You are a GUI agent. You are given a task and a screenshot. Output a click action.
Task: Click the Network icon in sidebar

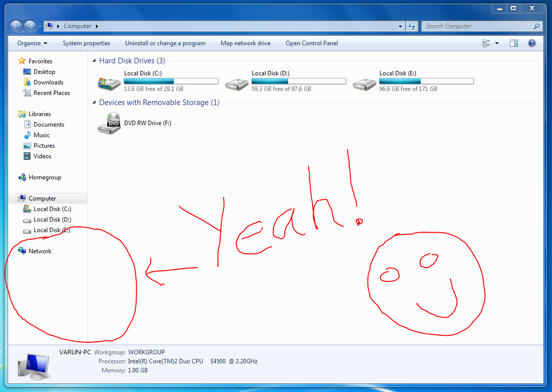point(22,251)
